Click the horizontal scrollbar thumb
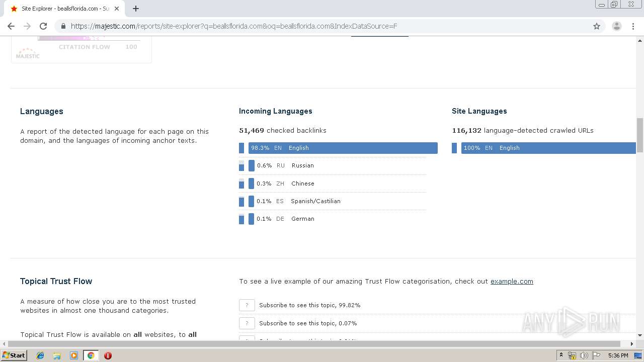644x362 pixels. pos(313,344)
